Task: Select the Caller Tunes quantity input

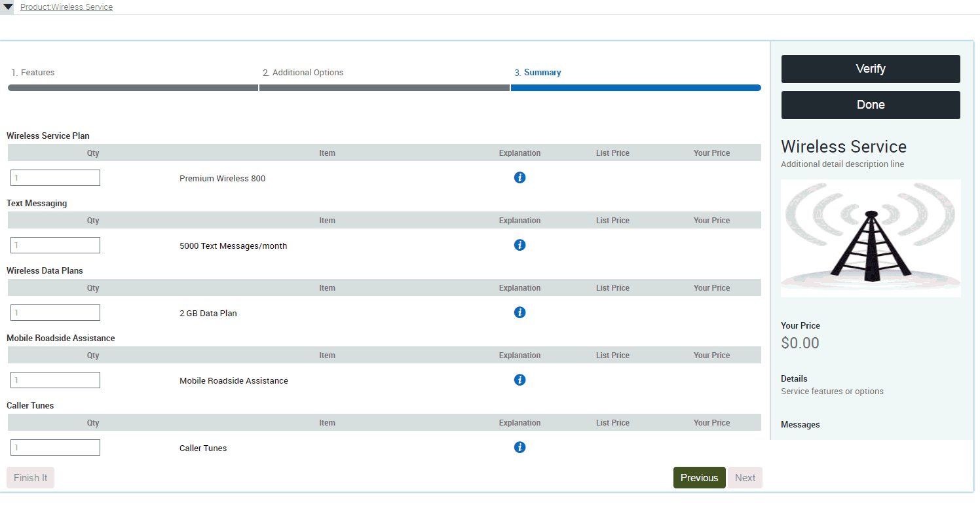Action: [55, 447]
